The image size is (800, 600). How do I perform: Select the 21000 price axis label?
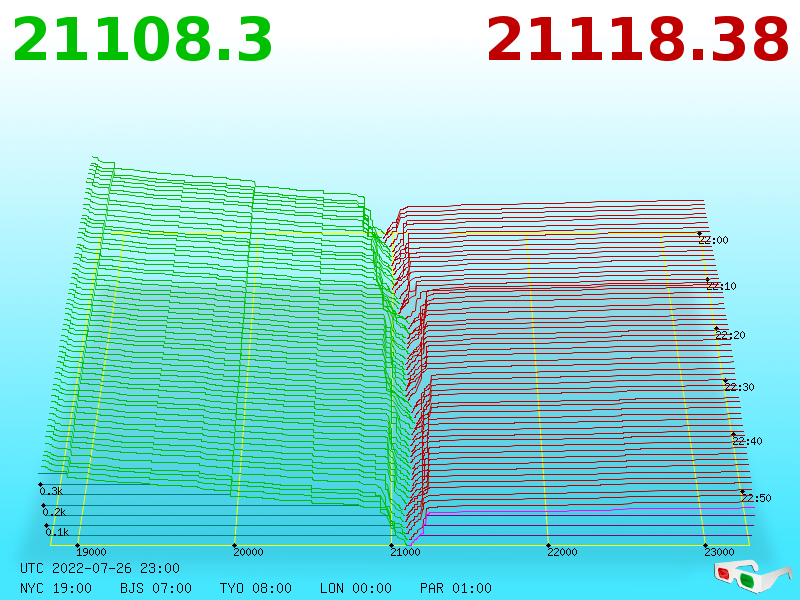tap(406, 552)
